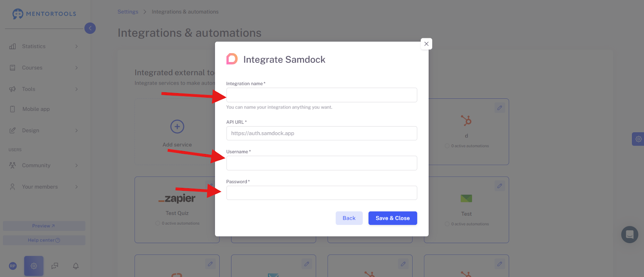The image size is (644, 277).
Task: Open the support chat widget
Action: (x=630, y=235)
